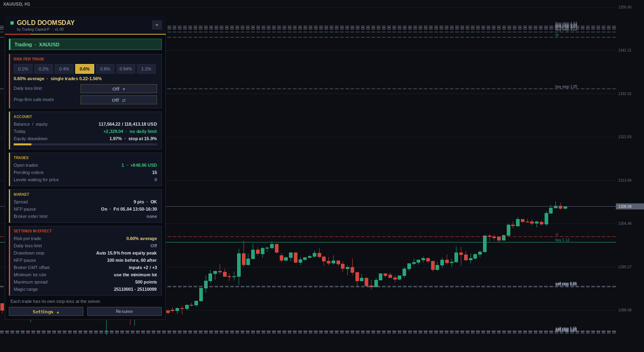
Task: Click Maximum spread 500 points value
Action: (146, 282)
